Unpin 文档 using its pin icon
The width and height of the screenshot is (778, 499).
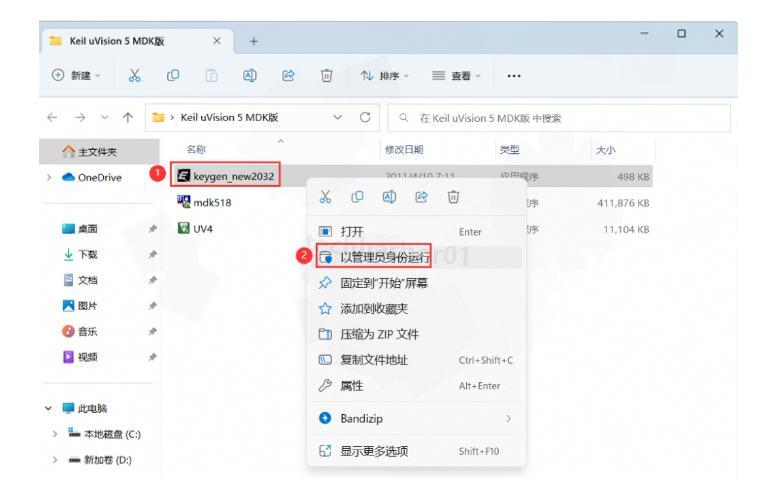pos(152,280)
